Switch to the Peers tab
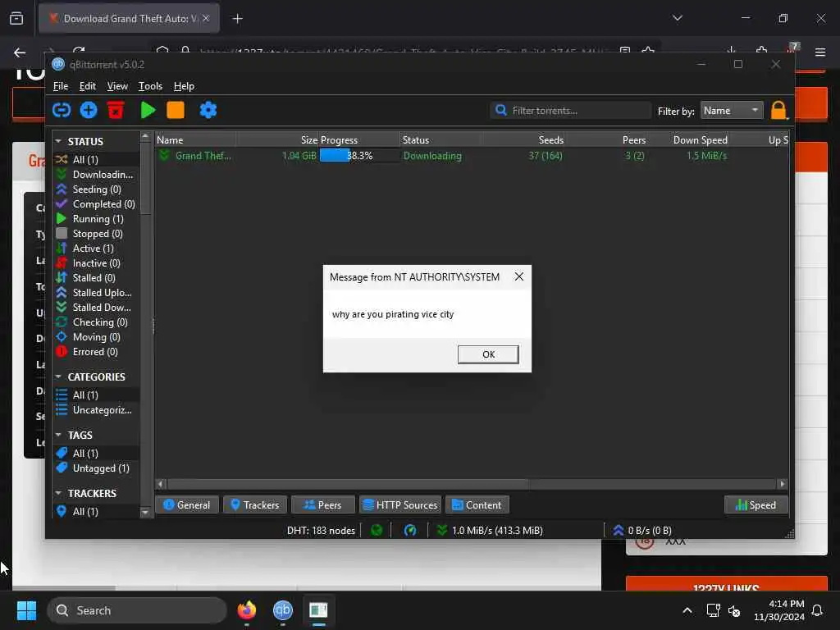This screenshot has width=840, height=630. 322,504
